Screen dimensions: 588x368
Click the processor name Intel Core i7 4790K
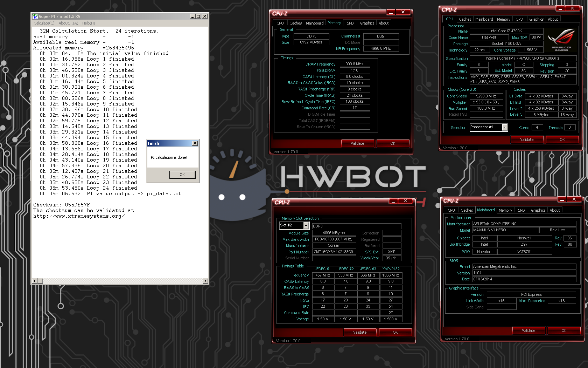(506, 31)
